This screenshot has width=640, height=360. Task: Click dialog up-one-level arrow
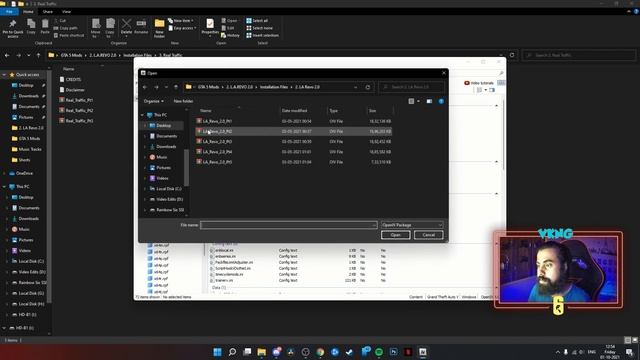point(176,87)
